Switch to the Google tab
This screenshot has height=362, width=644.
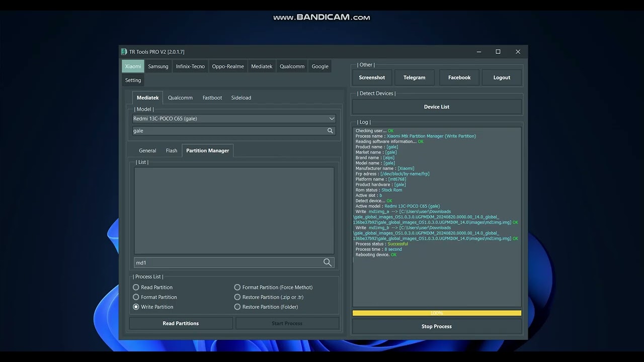click(x=320, y=66)
